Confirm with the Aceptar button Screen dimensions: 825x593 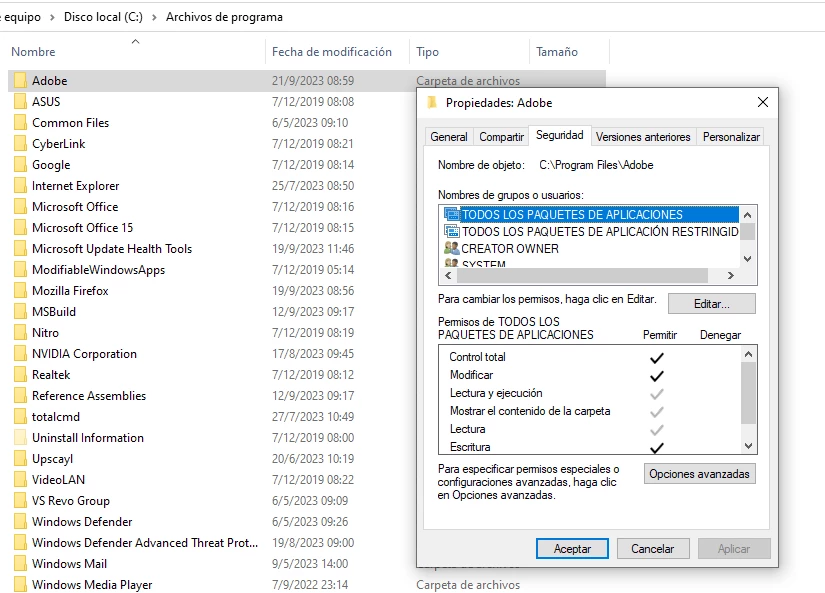pyautogui.click(x=572, y=549)
